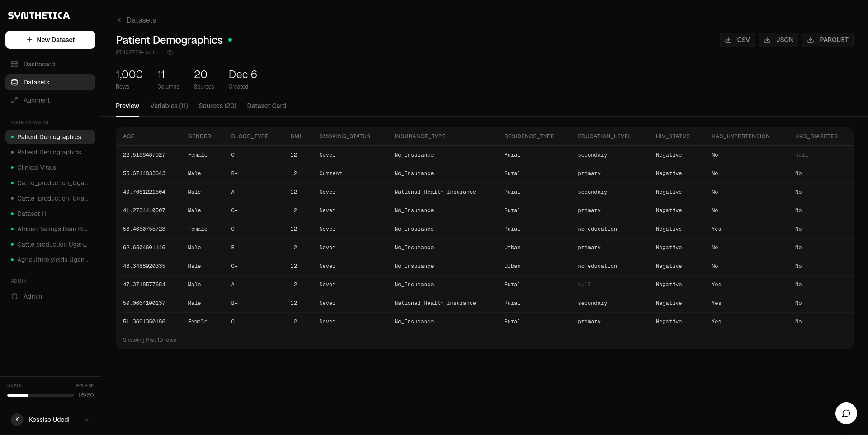This screenshot has width=868, height=435.
Task: Click the SMOKING_STATUS column header
Action: pyautogui.click(x=344, y=136)
